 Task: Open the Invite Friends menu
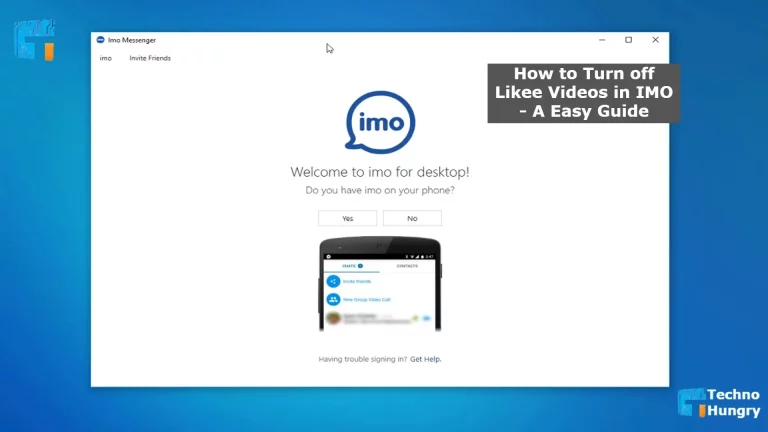point(150,58)
